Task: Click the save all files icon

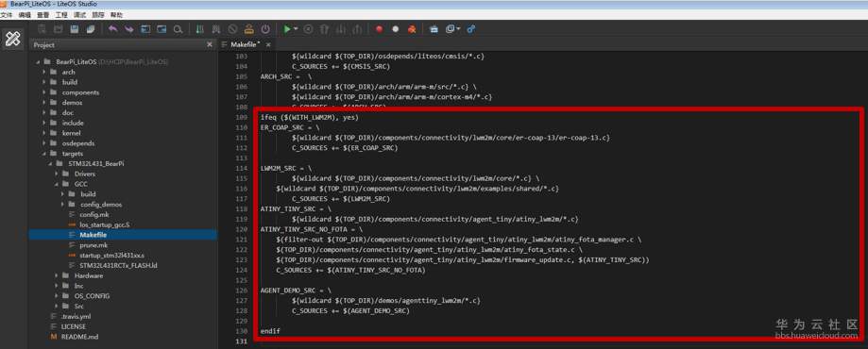Action: [x=91, y=28]
